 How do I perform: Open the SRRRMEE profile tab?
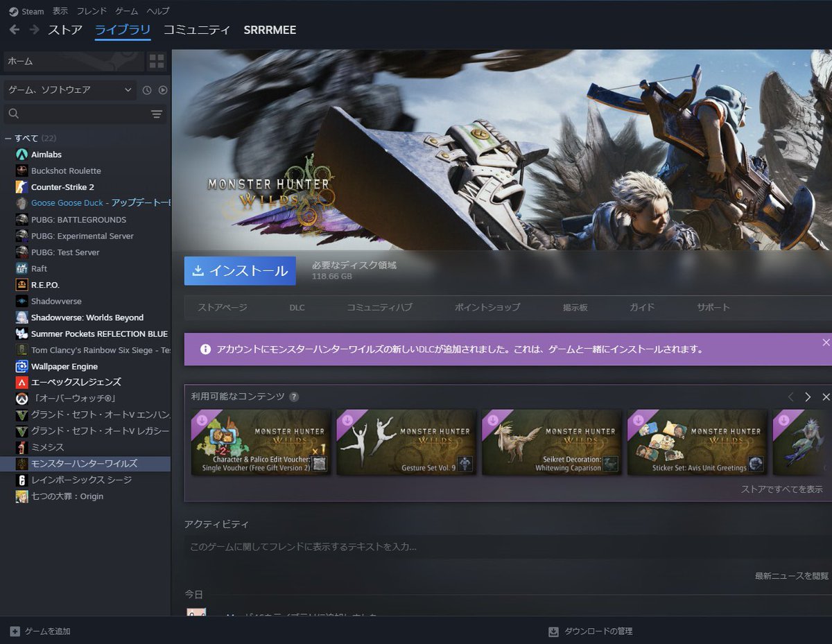point(270,30)
